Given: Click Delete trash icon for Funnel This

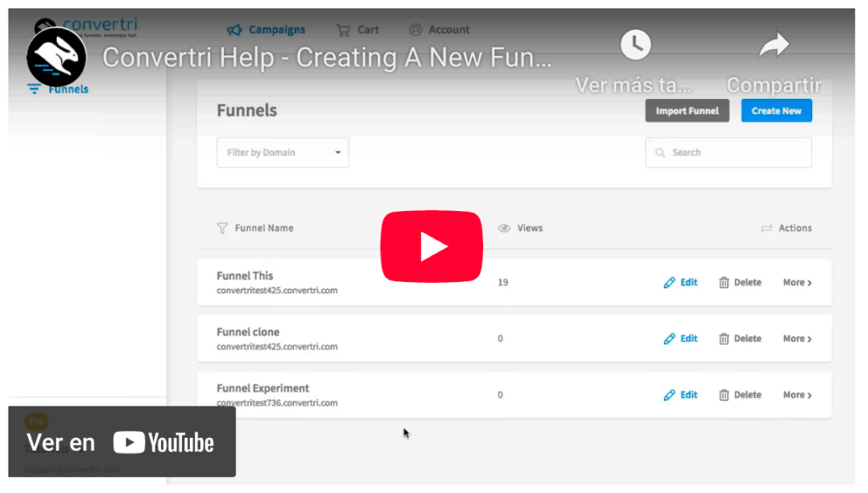Looking at the screenshot, I should 724,283.
